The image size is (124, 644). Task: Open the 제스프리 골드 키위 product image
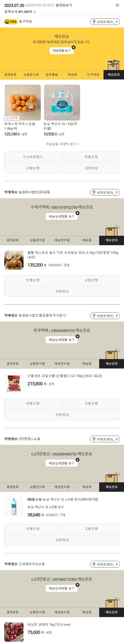point(14,260)
